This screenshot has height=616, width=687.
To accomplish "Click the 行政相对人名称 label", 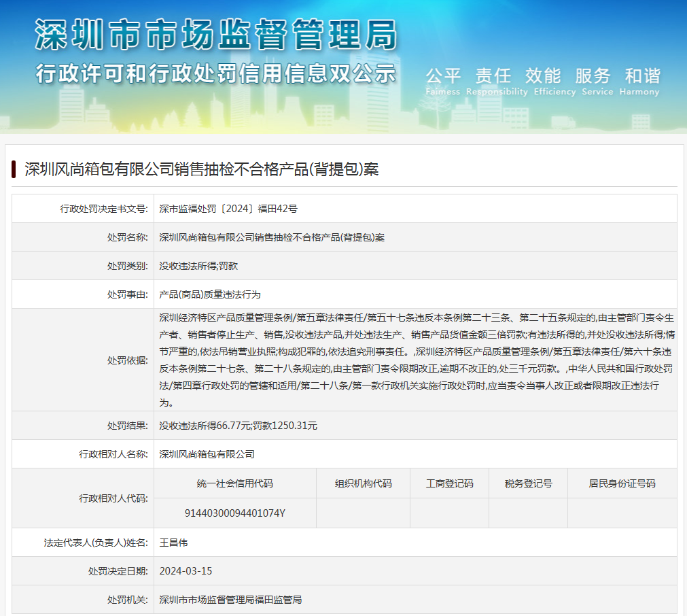I will pyautogui.click(x=113, y=454).
